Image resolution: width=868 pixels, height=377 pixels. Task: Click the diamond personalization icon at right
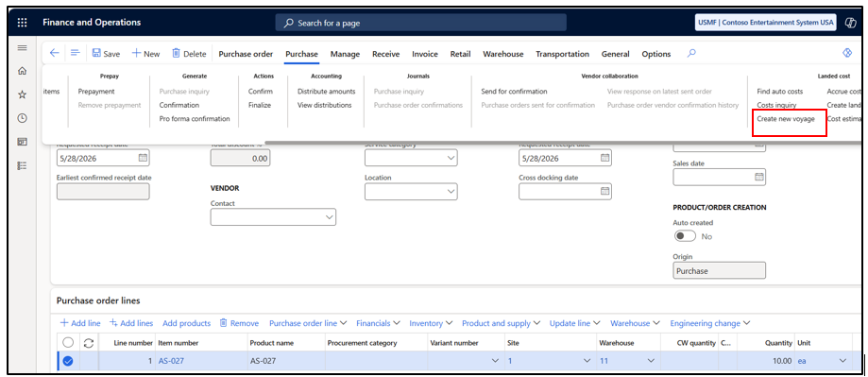pos(846,53)
